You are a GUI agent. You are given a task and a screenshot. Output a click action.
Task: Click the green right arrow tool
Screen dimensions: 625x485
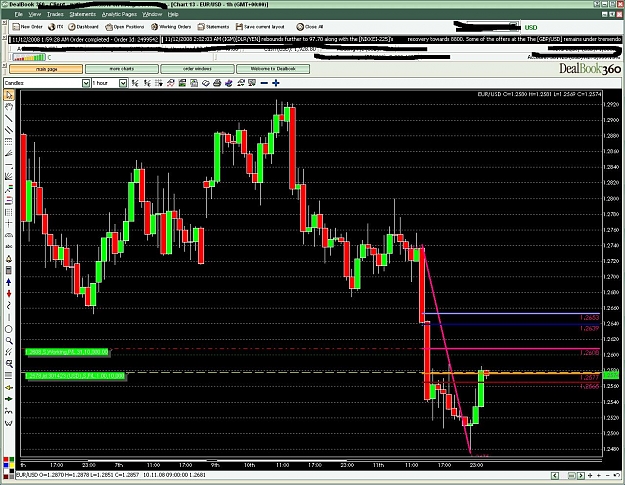(x=9, y=399)
